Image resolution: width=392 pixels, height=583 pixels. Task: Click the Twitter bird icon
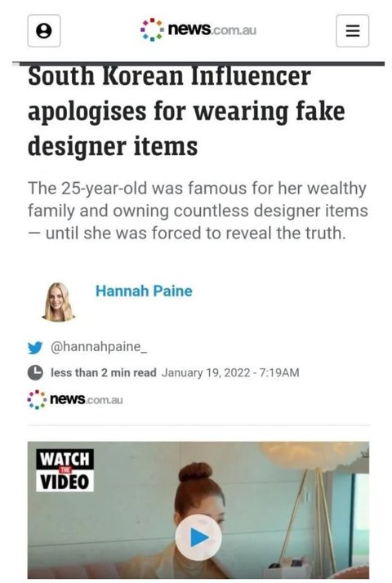tap(35, 348)
